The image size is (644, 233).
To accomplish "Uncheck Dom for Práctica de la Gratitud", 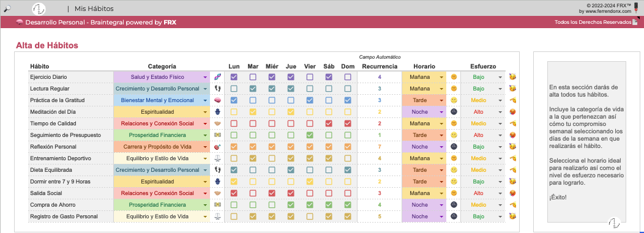I will [x=348, y=100].
